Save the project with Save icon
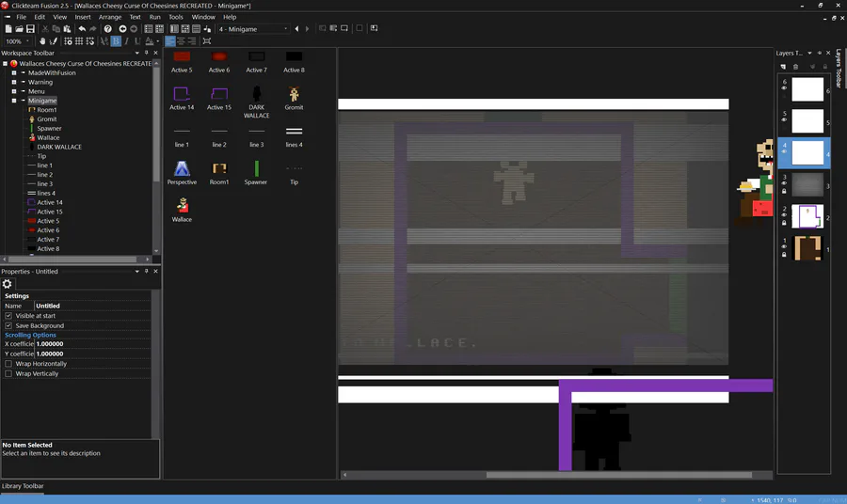 coord(30,28)
